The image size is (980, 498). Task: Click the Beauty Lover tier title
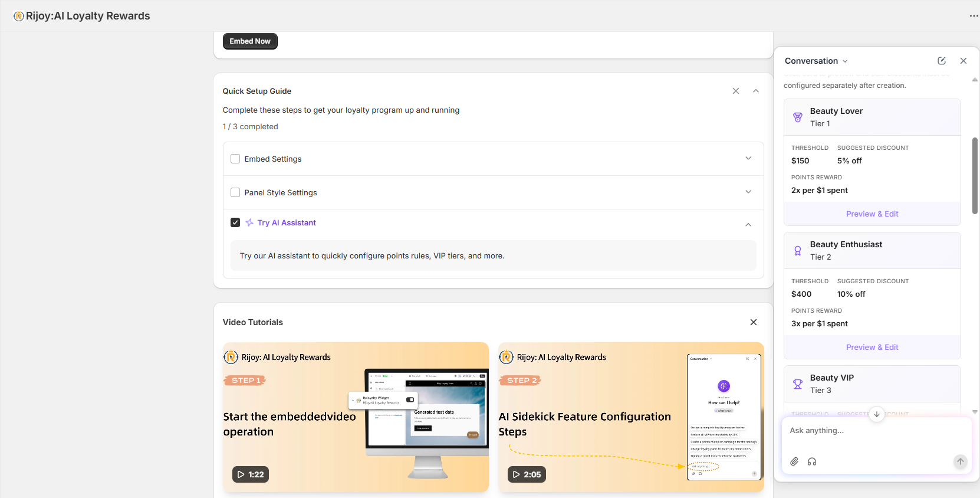[836, 111]
